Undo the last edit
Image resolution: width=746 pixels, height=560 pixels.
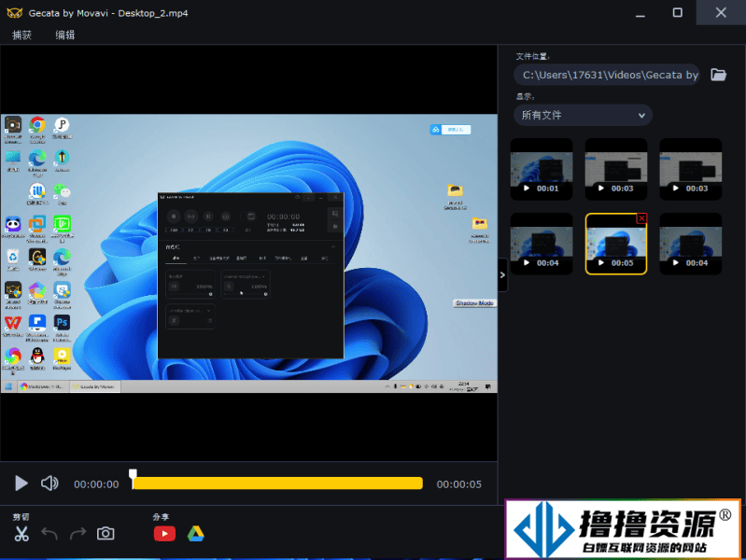click(x=49, y=533)
